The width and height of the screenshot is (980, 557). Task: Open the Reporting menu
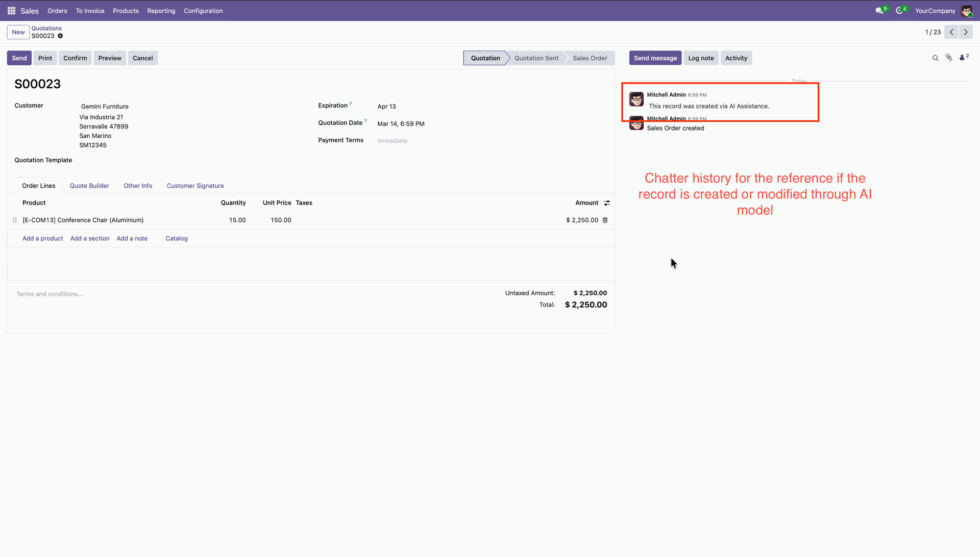pyautogui.click(x=161, y=11)
